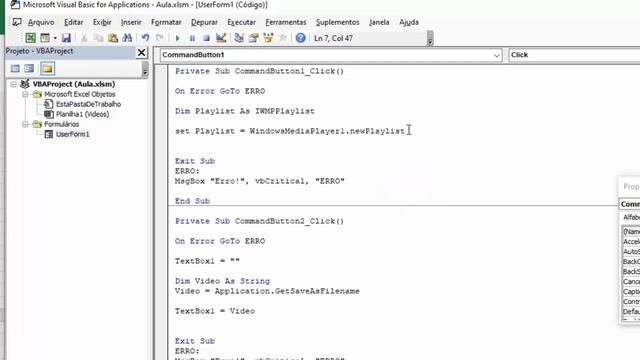640x360 pixels.
Task: Open the Properties Window toolbar icon
Action: click(x=253, y=38)
